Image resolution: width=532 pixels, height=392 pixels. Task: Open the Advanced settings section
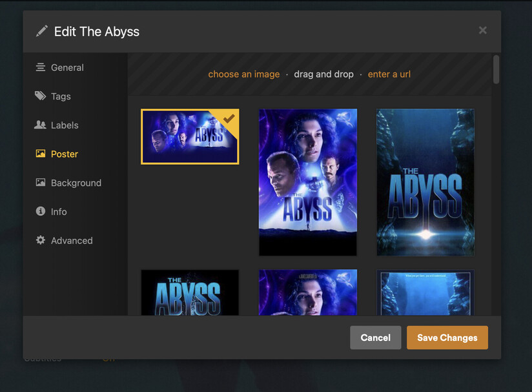[72, 241]
